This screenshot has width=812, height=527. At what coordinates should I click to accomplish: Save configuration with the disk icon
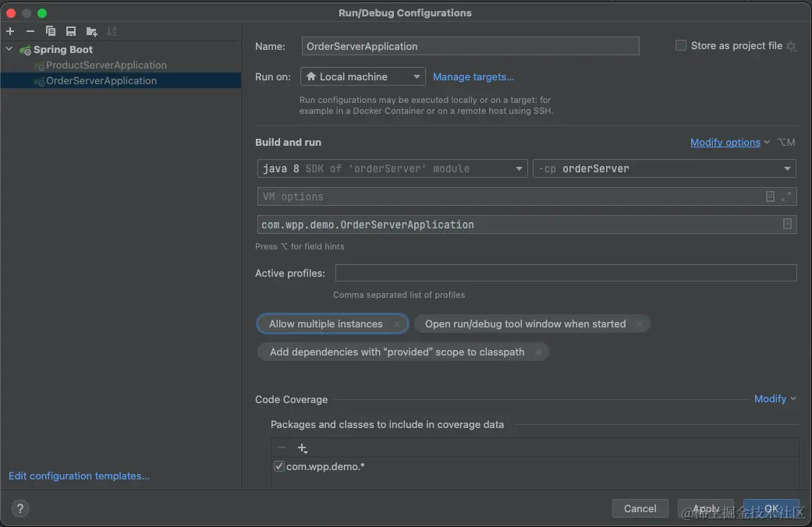pyautogui.click(x=71, y=31)
